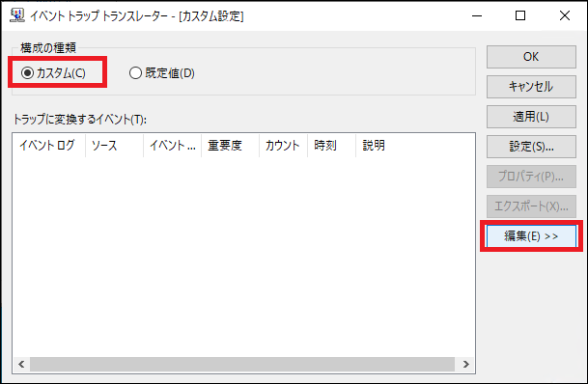
Task: Click the horizontal scrollbar thumb
Action: pos(242,364)
